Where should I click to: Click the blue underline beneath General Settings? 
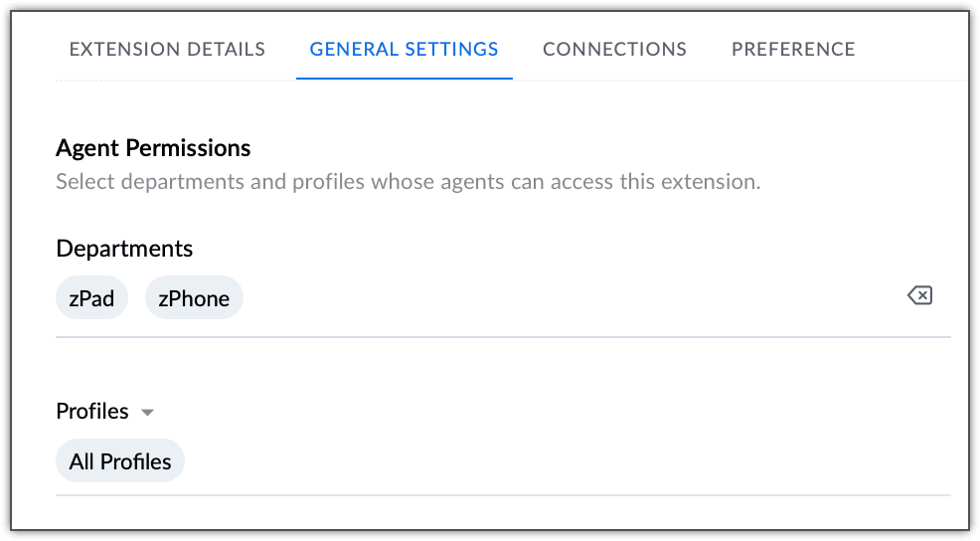click(404, 78)
